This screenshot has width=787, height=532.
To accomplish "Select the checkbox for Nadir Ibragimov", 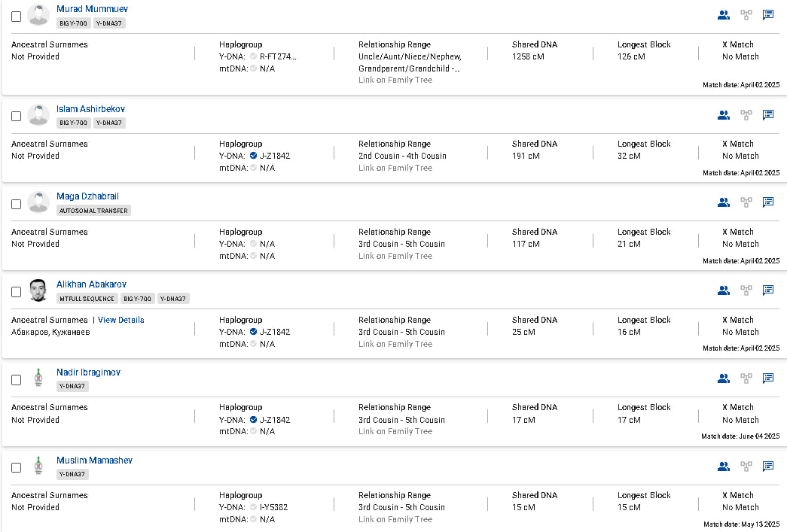I will [x=16, y=379].
